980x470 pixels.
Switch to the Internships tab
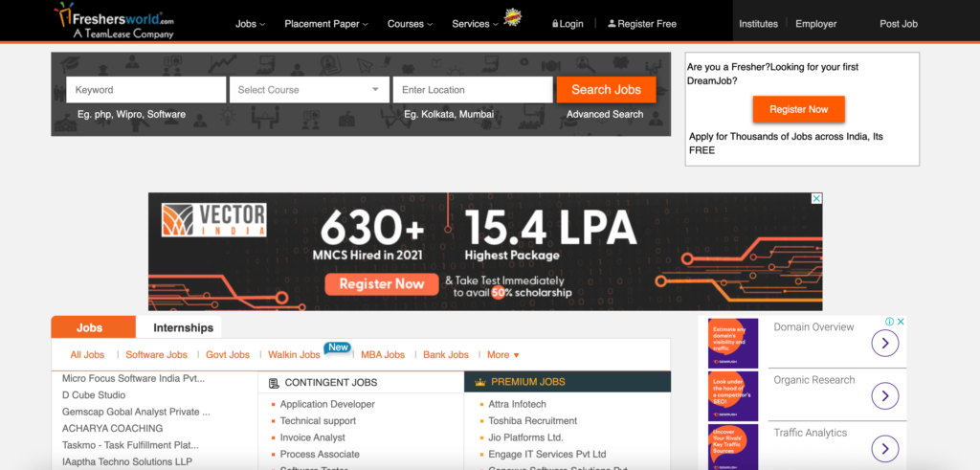[x=183, y=327]
